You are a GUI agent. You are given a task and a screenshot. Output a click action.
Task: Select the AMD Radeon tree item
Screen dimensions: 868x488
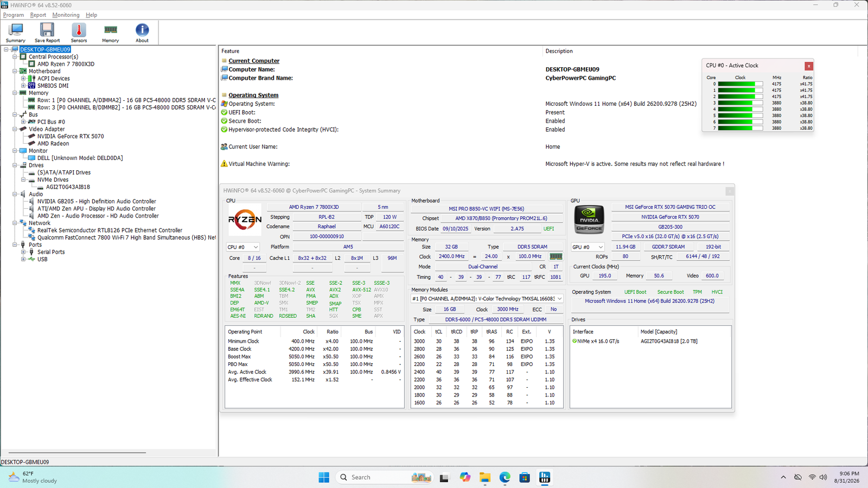(53, 144)
